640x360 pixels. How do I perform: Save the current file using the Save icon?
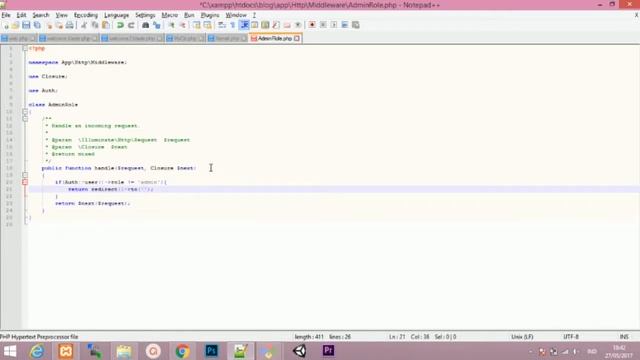pos(26,25)
